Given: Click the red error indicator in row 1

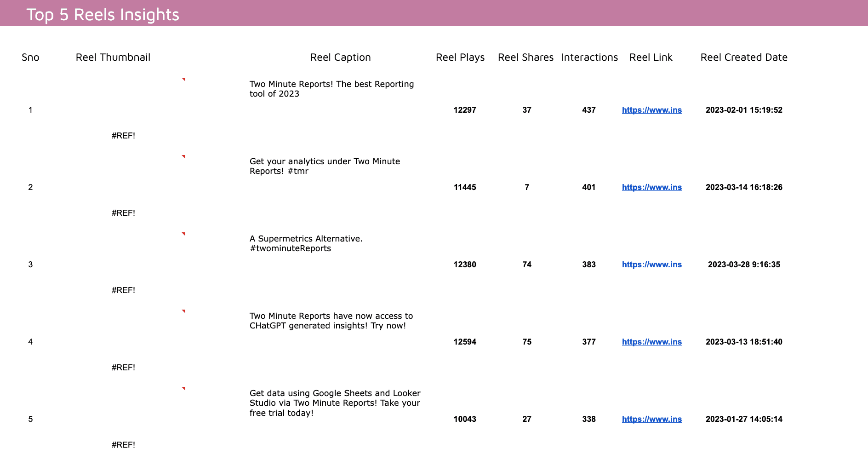Looking at the screenshot, I should (184, 80).
